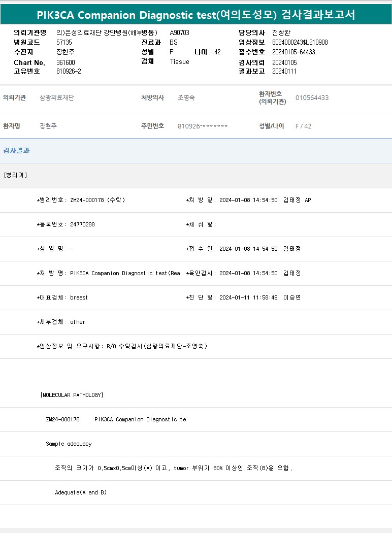Screen dimensions: 392x533
Task: Select the [MOLECULAR PATHOLOGY] heading
Action: 72,395
